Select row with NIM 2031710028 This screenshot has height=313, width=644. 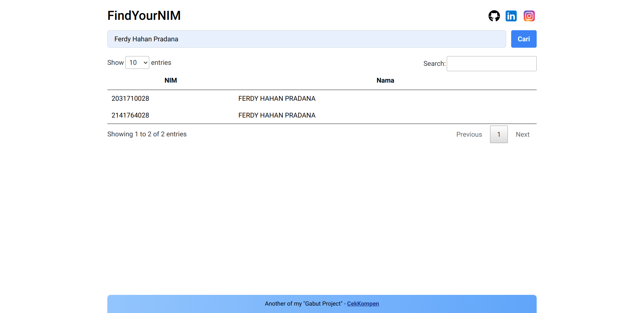tap(130, 98)
